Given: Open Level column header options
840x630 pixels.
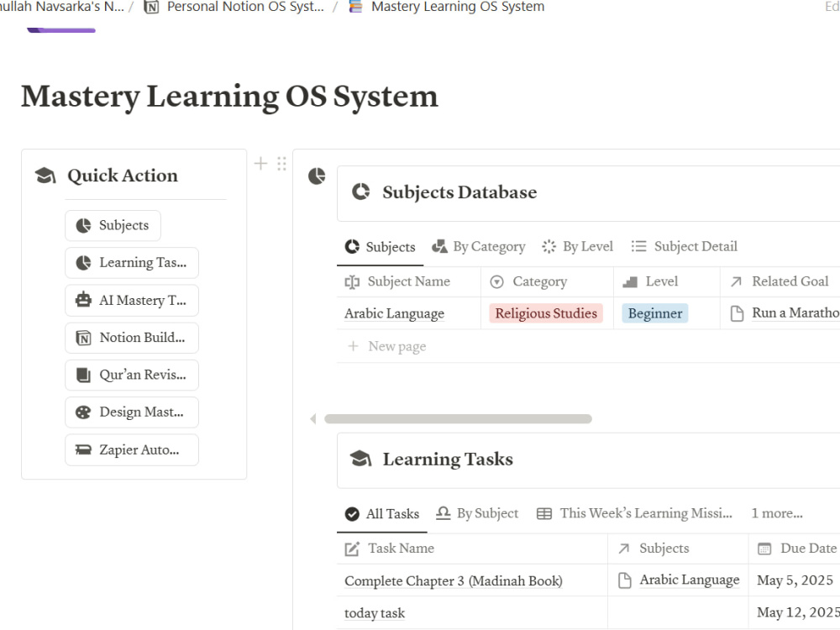Looking at the screenshot, I should point(666,281).
